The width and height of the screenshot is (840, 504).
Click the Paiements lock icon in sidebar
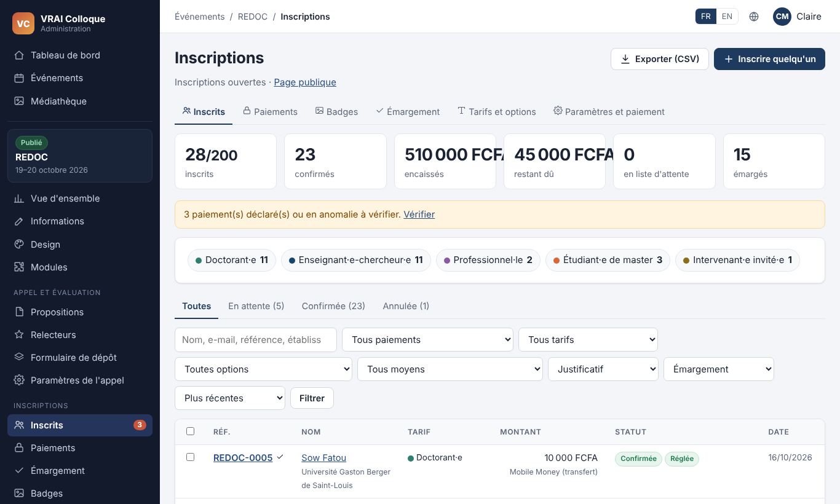click(x=19, y=447)
